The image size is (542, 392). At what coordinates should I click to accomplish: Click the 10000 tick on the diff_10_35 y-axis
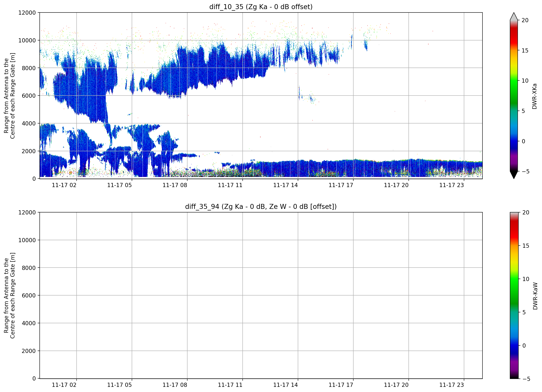pyautogui.click(x=27, y=40)
